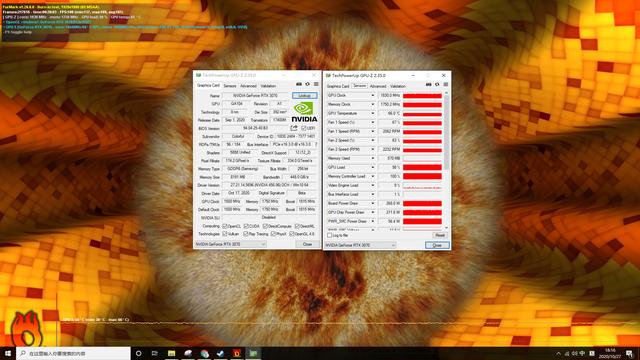
Task: Switch to Sensors tab in Graphics Card window
Action: point(230,86)
